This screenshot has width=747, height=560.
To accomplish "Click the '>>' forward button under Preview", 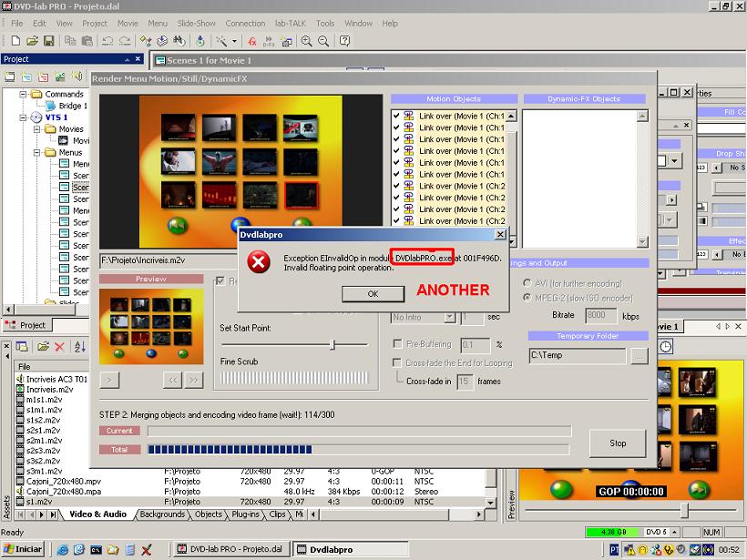I will tap(193, 380).
